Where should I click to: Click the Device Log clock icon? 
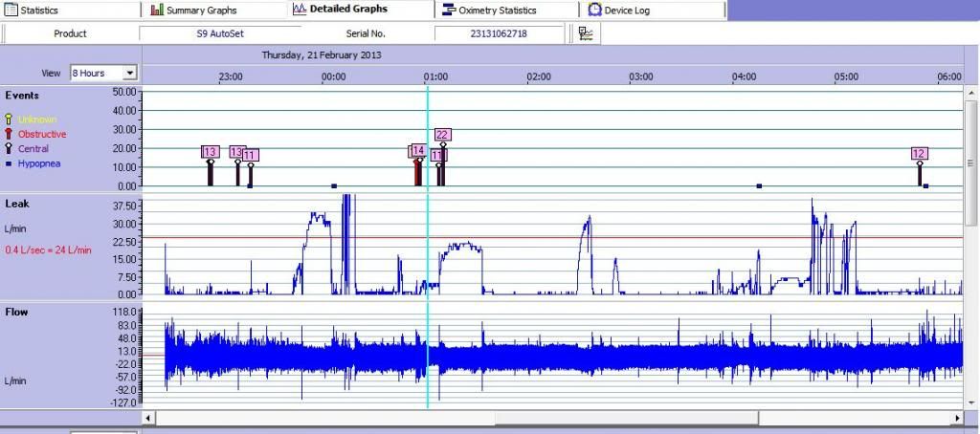594,10
